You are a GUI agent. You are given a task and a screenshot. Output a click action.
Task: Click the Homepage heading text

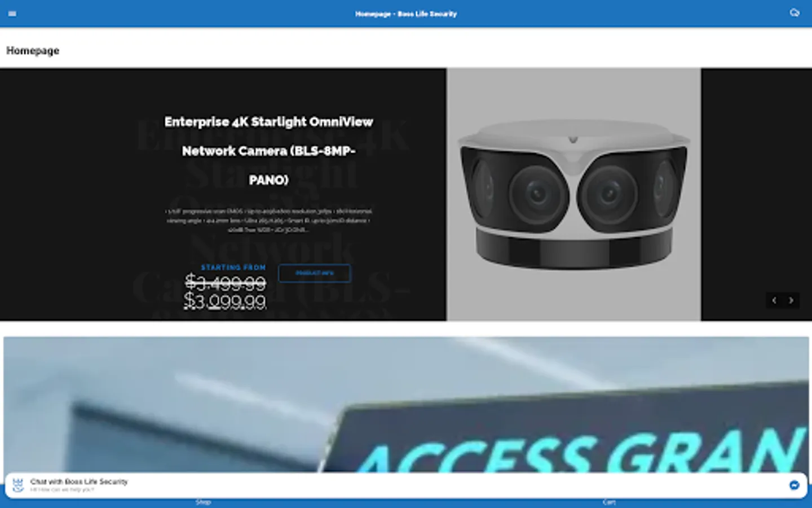point(33,51)
